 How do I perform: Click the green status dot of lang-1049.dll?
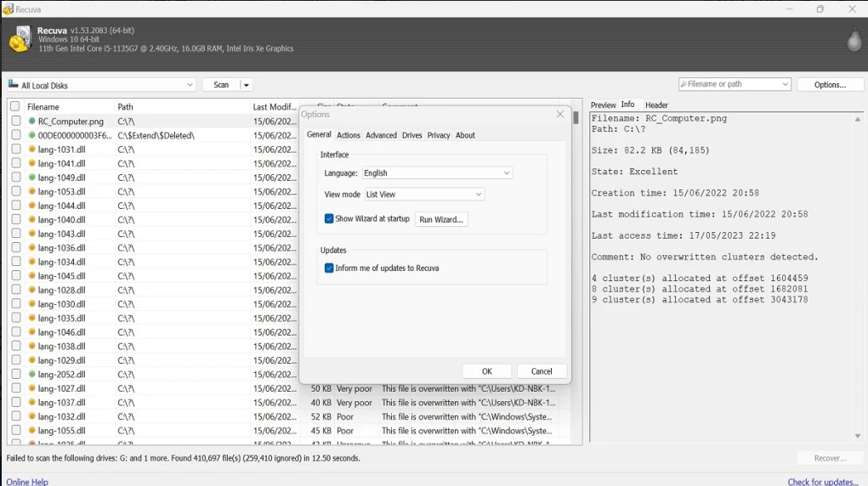[32, 177]
